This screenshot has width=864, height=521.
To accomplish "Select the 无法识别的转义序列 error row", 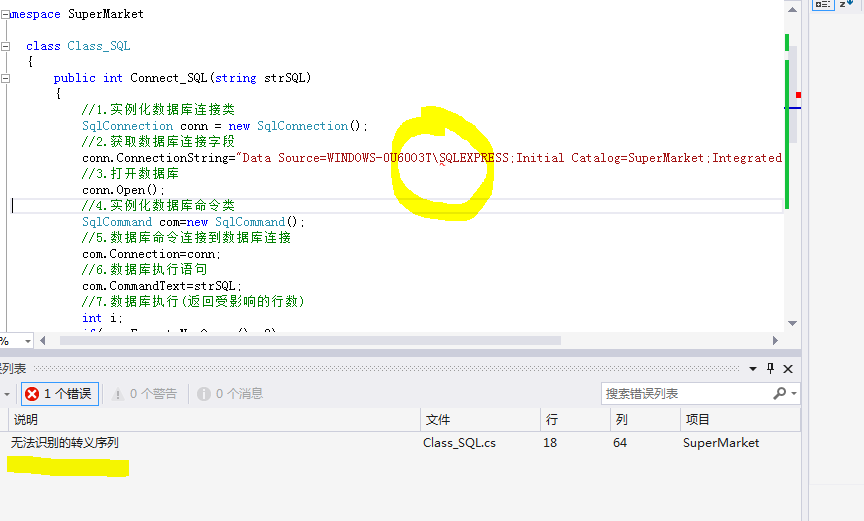I will click(x=400, y=443).
